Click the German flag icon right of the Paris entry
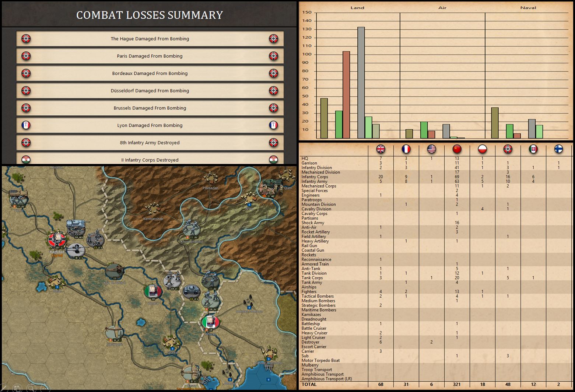 click(273, 56)
